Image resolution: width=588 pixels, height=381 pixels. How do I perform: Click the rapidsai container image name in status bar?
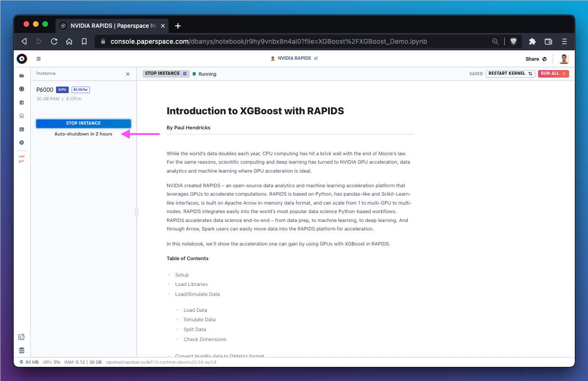[x=161, y=362]
